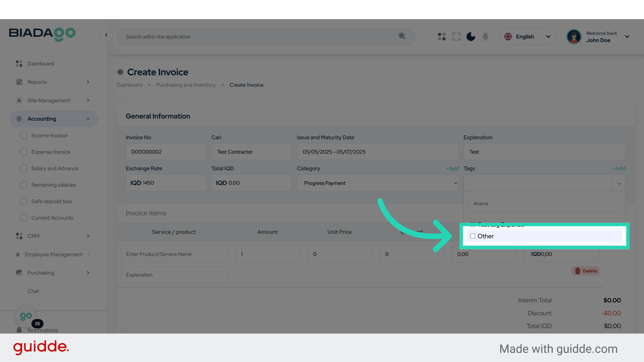This screenshot has width=644, height=362.
Task: Open Chat in sidebar
Action: pyautogui.click(x=33, y=291)
